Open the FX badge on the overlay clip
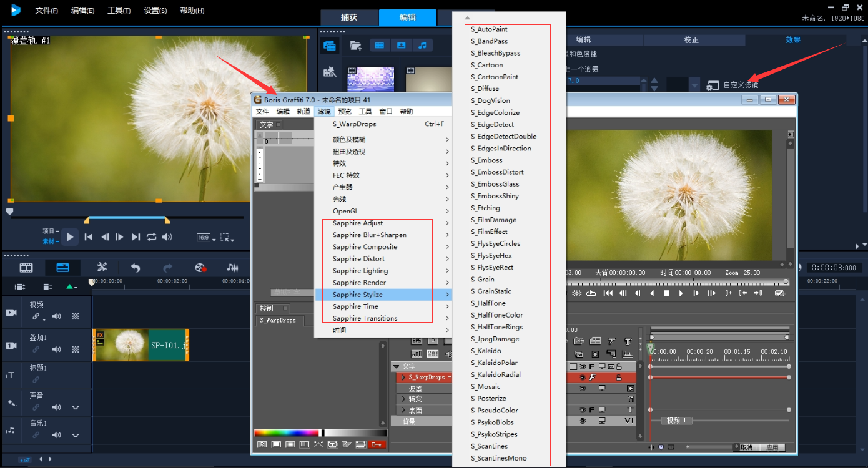The width and height of the screenshot is (868, 468). point(100,335)
